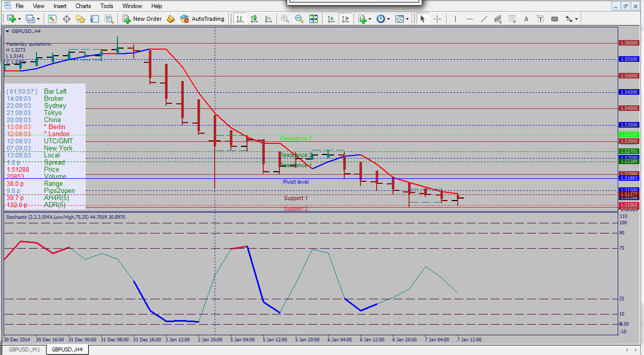The width and height of the screenshot is (644, 355).
Task: Open the Tools menu
Action: click(x=107, y=6)
